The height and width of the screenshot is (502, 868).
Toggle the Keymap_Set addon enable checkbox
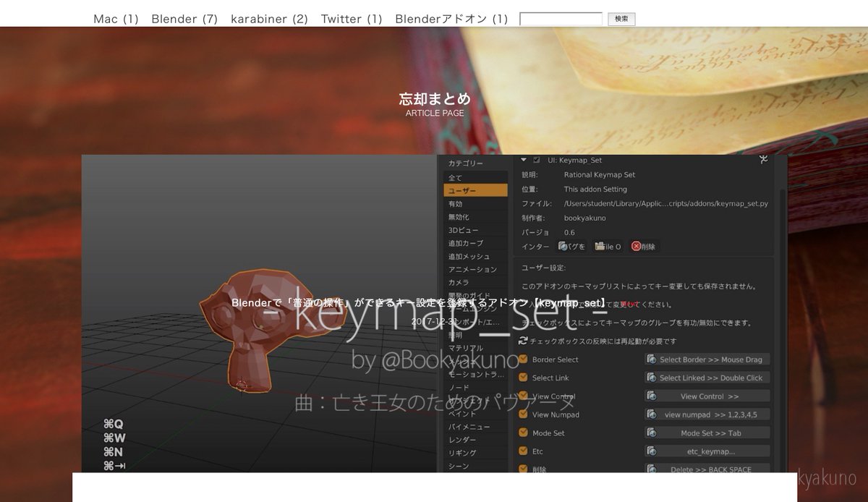click(536, 160)
